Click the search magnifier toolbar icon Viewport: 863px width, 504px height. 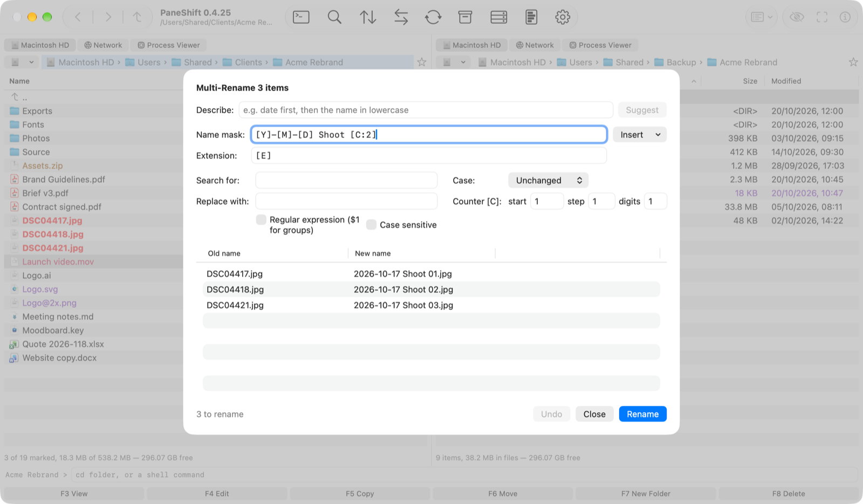[334, 17]
